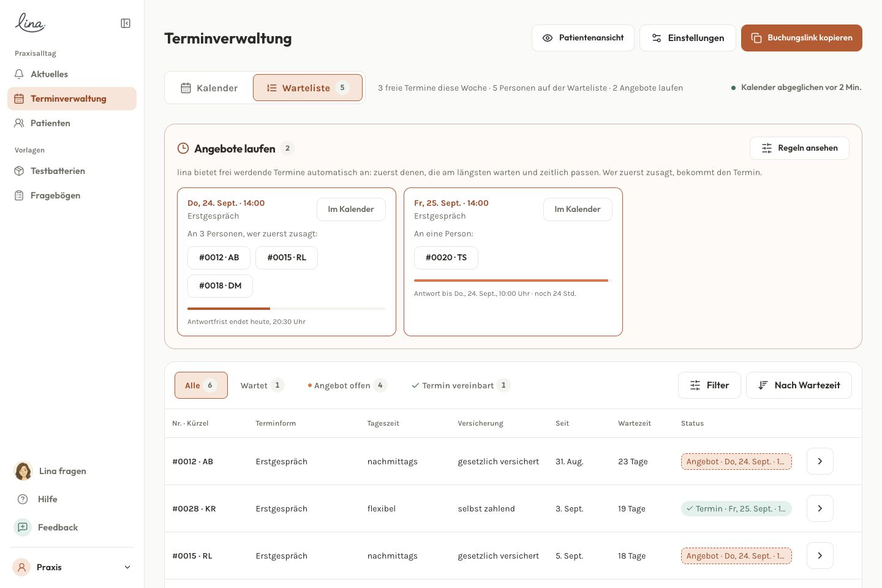Click Regeln ansehen button
882x588 pixels.
point(799,148)
